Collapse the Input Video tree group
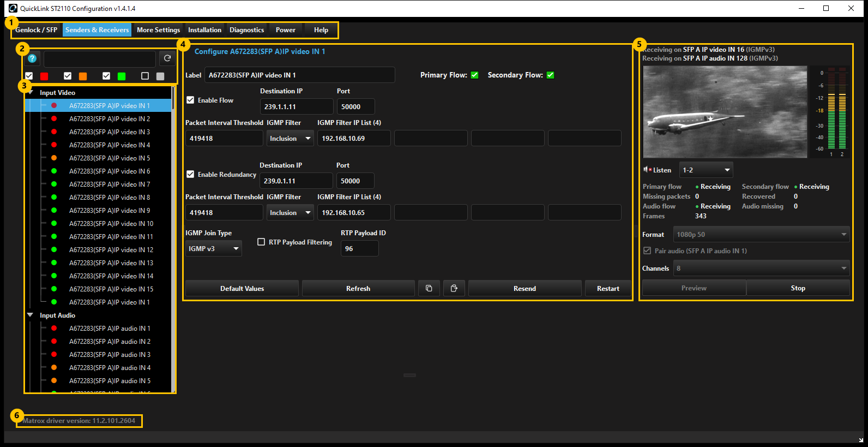The width and height of the screenshot is (868, 447). pos(30,92)
